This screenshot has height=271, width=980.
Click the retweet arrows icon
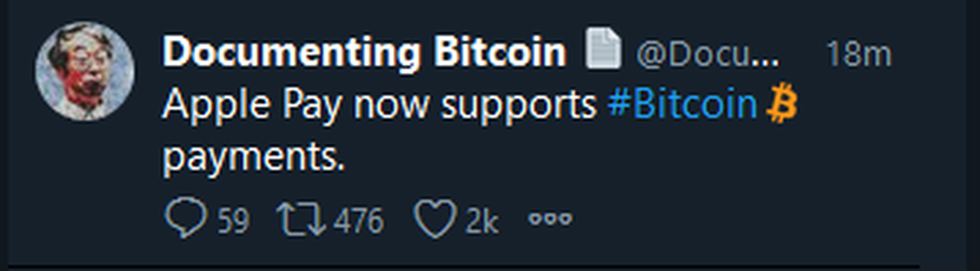301,219
